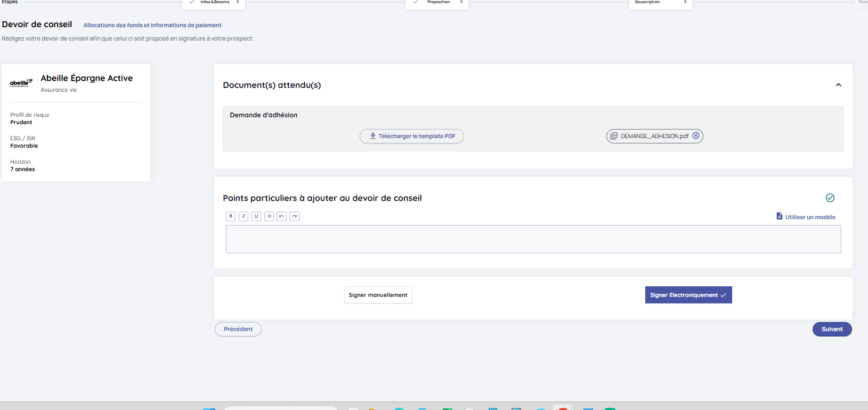
Task: Click the Abeille Assurances logo
Action: 21,83
